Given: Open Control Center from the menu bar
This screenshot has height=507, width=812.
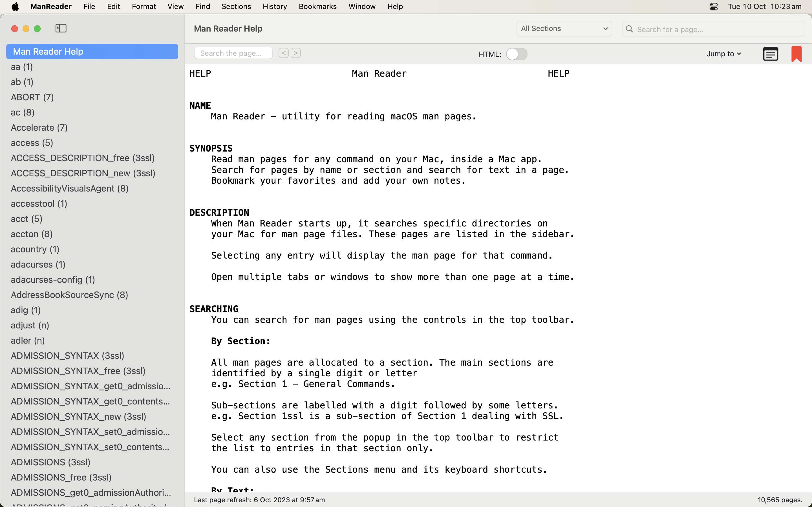Looking at the screenshot, I should click(x=713, y=6).
